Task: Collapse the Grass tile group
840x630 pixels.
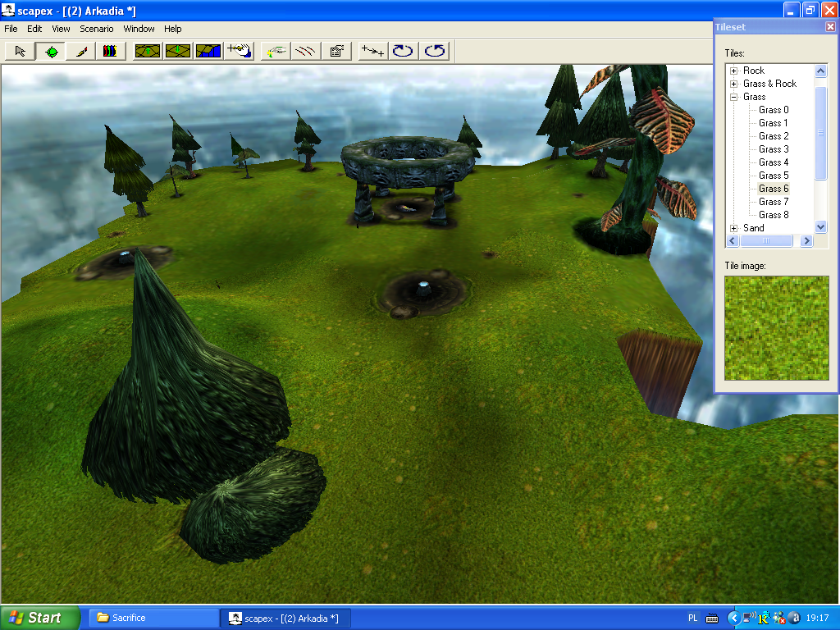Action: click(x=734, y=97)
